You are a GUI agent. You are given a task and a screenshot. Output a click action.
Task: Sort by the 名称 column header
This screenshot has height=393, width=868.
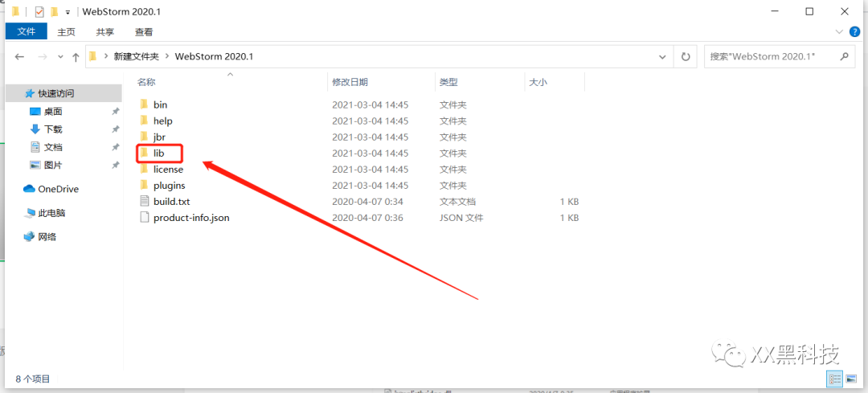coord(146,82)
